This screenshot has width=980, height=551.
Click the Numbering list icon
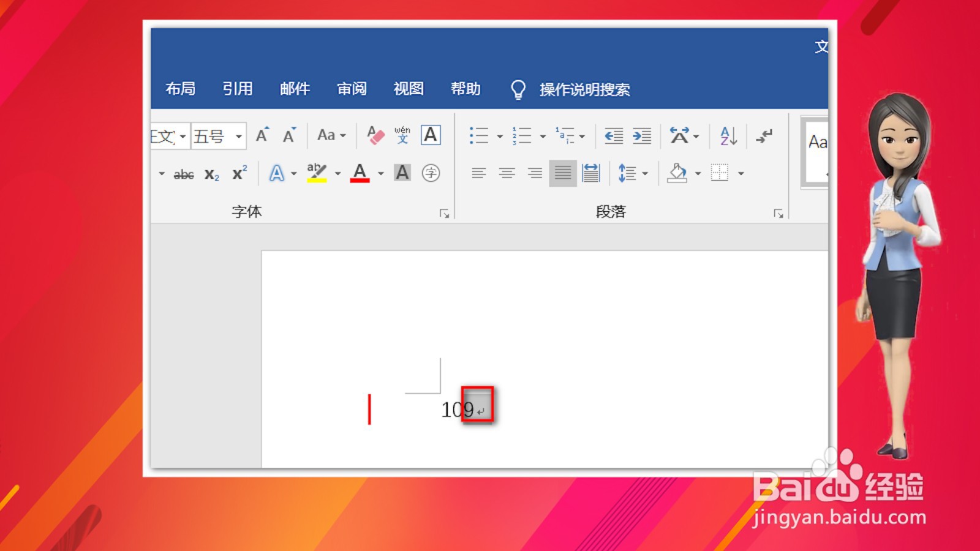(522, 135)
